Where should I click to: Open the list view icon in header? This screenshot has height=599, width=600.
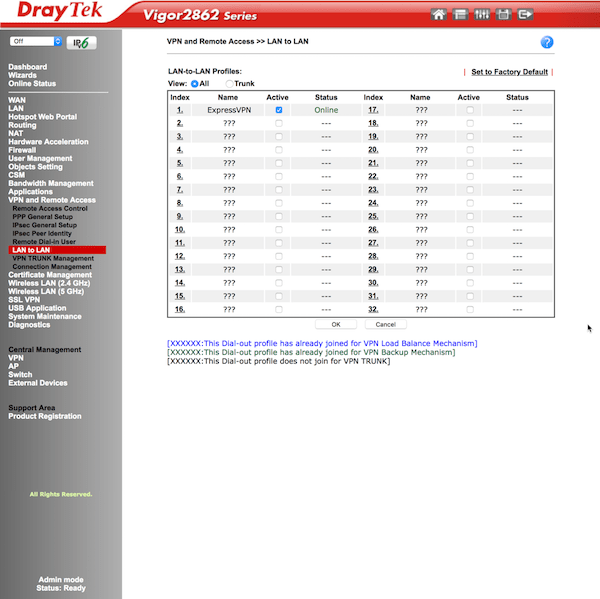(x=460, y=15)
